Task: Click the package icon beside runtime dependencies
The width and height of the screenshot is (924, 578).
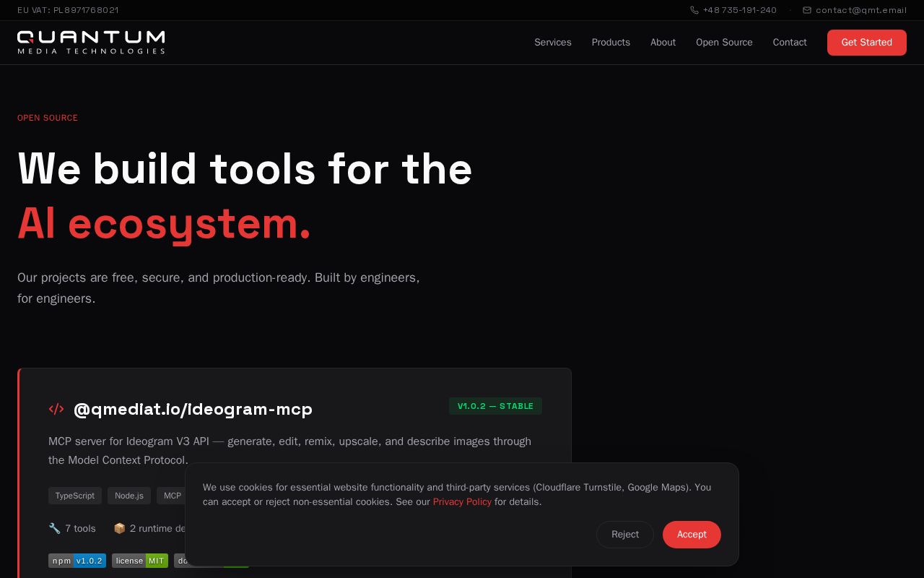Action: pos(119,528)
